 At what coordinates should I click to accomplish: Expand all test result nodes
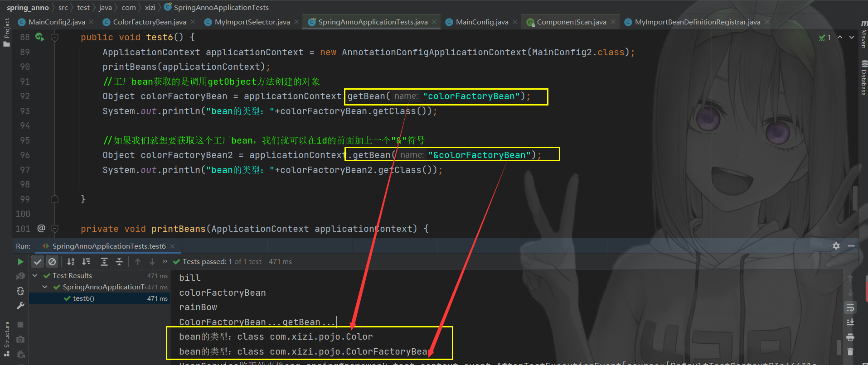point(104,262)
